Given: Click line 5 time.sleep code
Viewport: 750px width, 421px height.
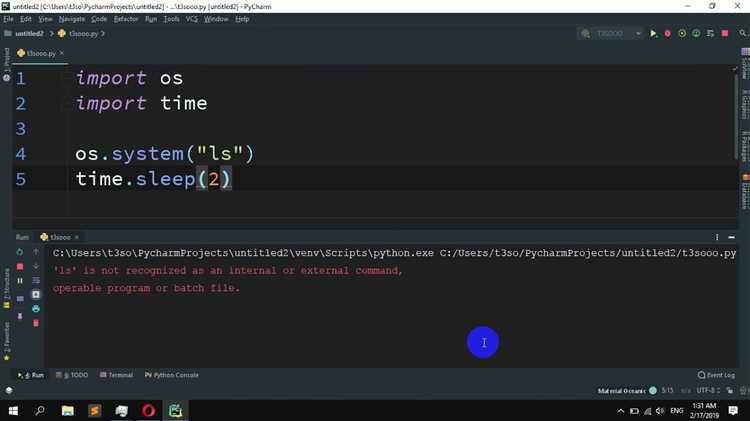Looking at the screenshot, I should click(x=154, y=179).
